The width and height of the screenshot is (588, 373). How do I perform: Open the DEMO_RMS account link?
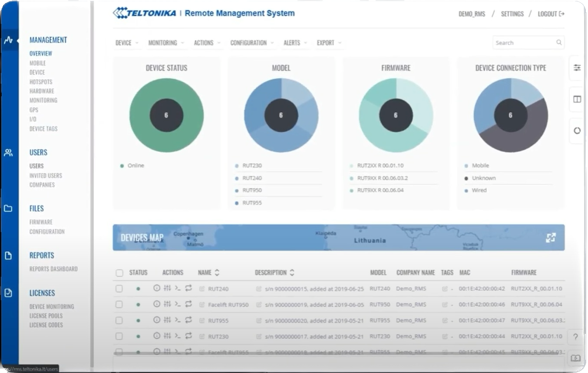(x=472, y=14)
